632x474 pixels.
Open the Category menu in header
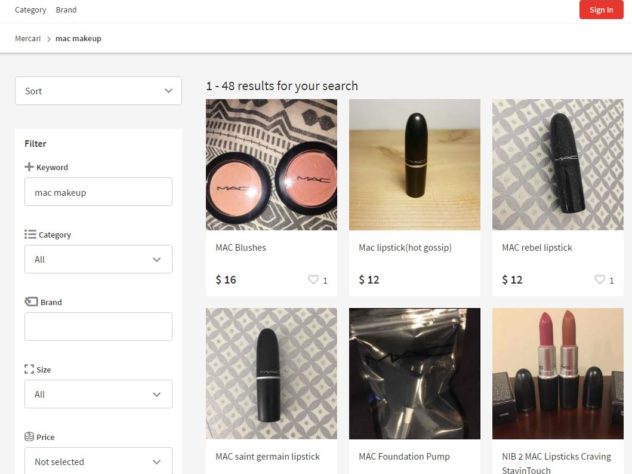(30, 10)
